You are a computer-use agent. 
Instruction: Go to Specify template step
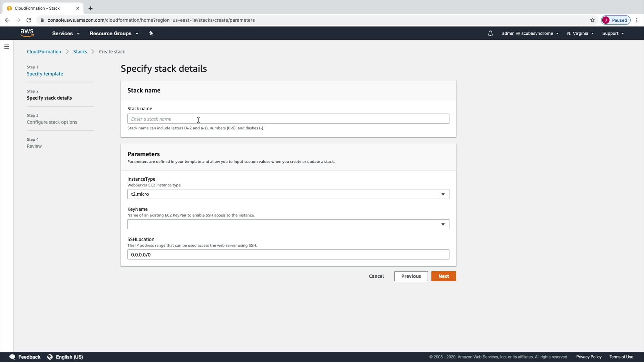tap(45, 74)
